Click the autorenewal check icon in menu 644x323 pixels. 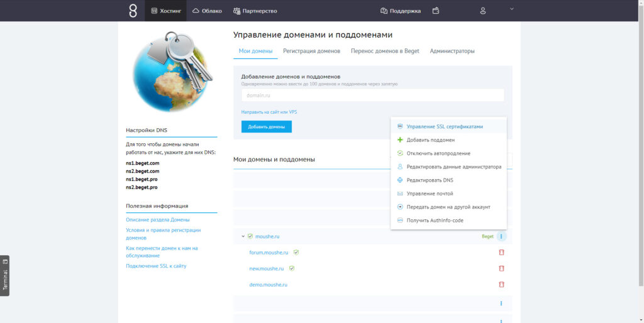point(400,153)
